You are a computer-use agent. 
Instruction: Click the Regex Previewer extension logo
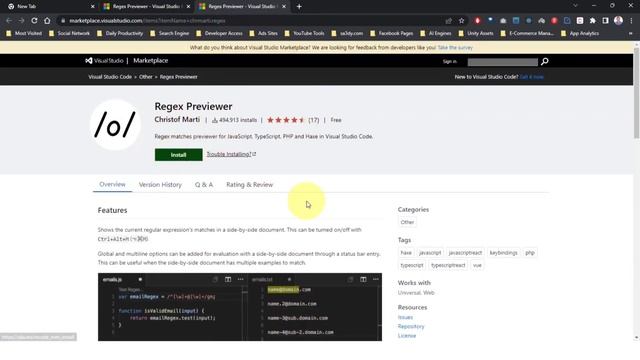(x=115, y=124)
